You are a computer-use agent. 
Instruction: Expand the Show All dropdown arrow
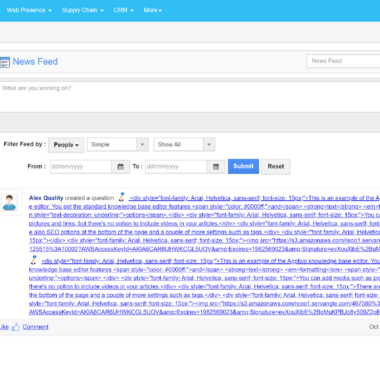(209, 145)
